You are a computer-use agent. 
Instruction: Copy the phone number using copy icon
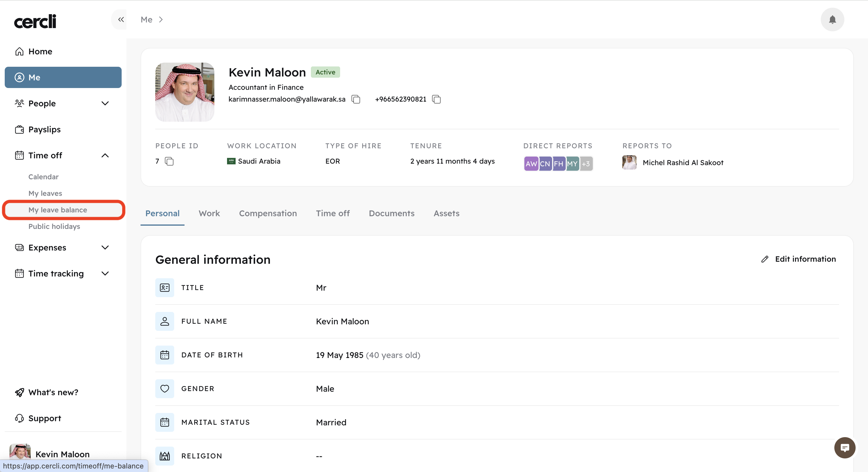pyautogui.click(x=436, y=99)
